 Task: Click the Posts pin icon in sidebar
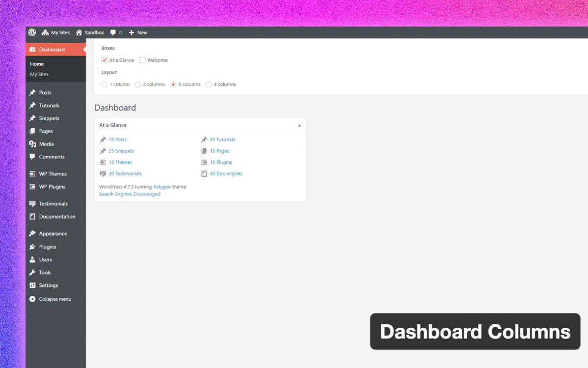32,92
